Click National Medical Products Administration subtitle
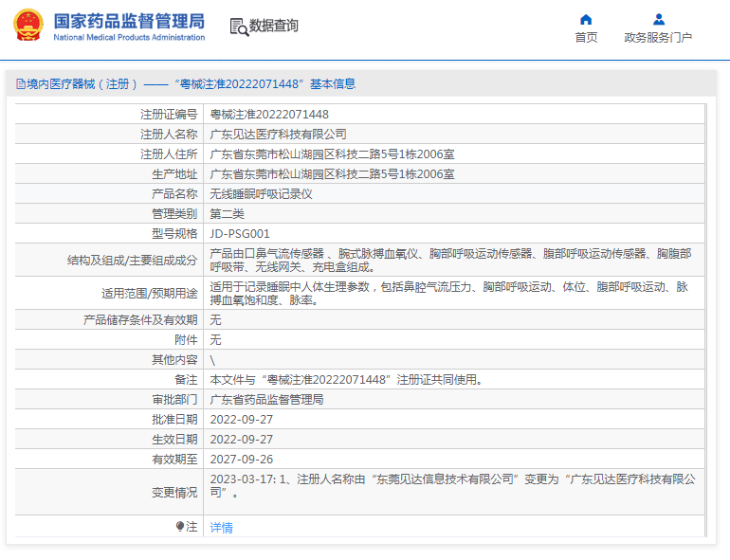The width and height of the screenshot is (730, 560). point(129,37)
